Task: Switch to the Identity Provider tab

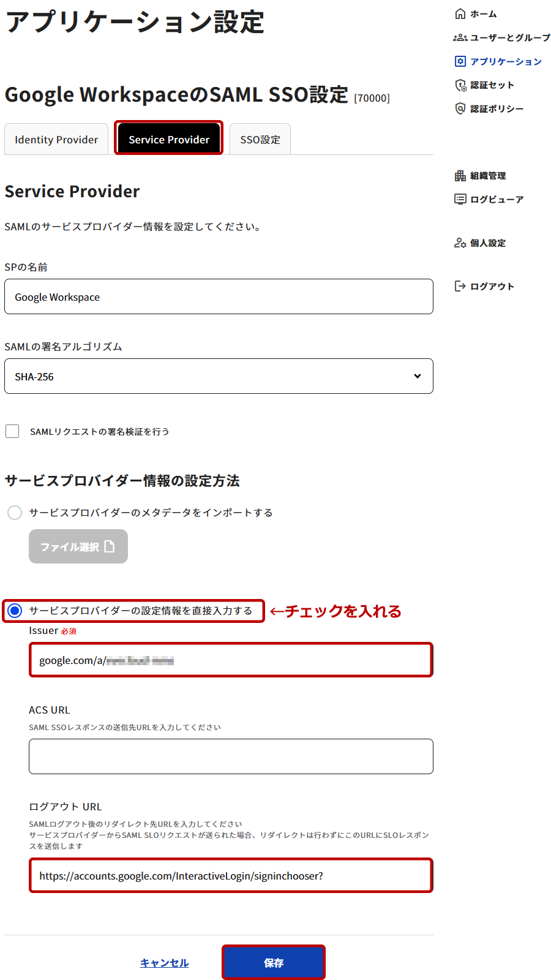Action: click(x=56, y=140)
